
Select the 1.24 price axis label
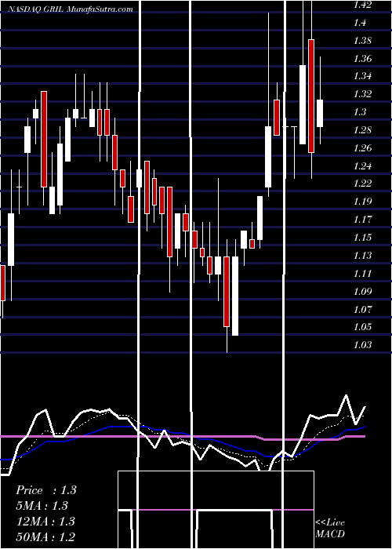coord(362,165)
